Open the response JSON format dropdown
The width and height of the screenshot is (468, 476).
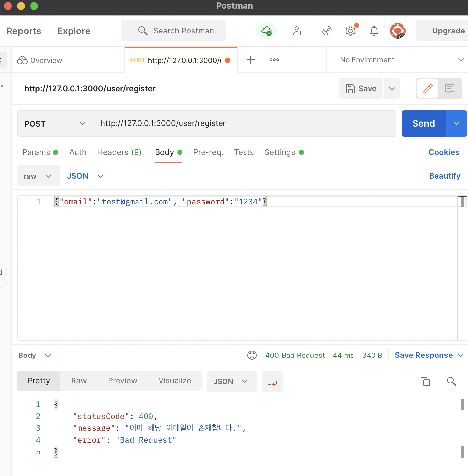pos(232,381)
